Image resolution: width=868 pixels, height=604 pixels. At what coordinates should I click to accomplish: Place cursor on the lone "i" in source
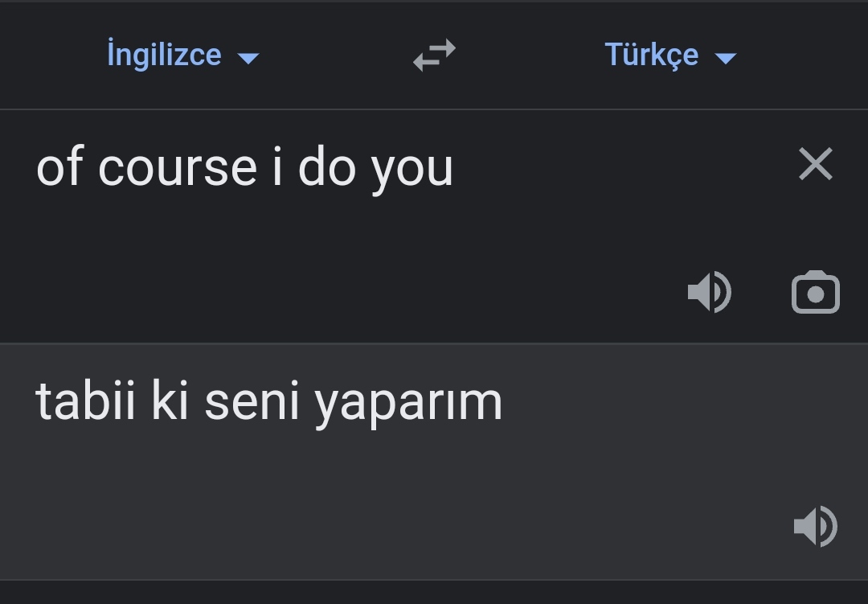point(277,167)
